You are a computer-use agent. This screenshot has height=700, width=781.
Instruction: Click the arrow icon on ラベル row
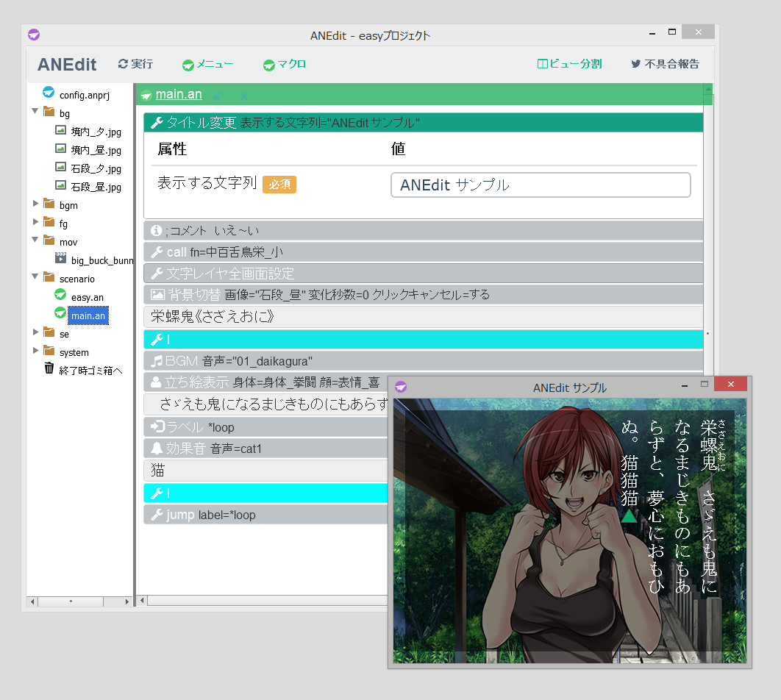coord(157,426)
